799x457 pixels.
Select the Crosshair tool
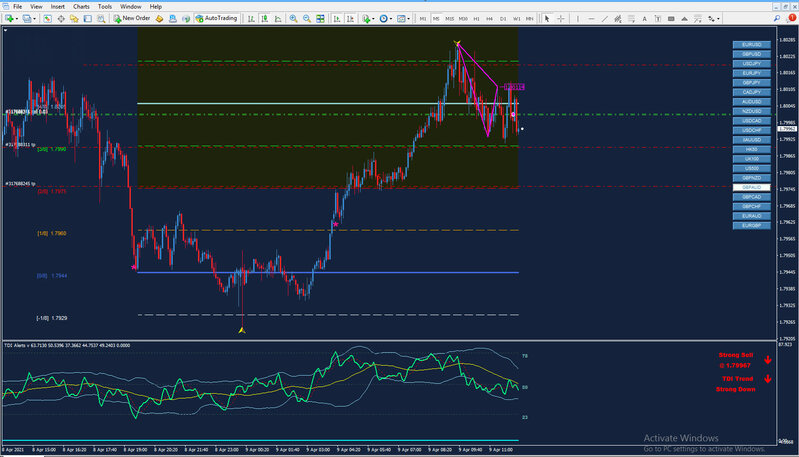(561, 19)
